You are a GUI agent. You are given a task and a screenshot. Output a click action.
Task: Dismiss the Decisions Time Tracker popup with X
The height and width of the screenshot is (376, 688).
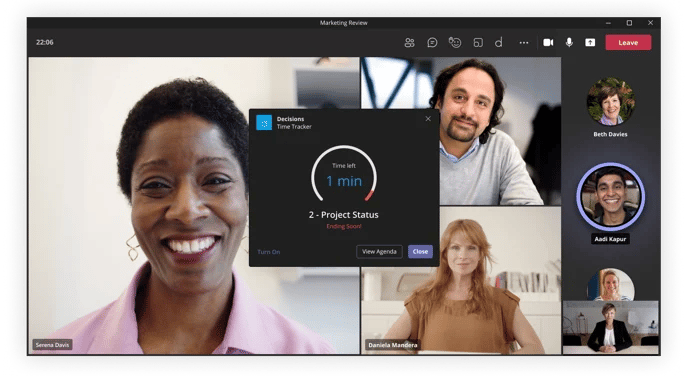coord(428,119)
